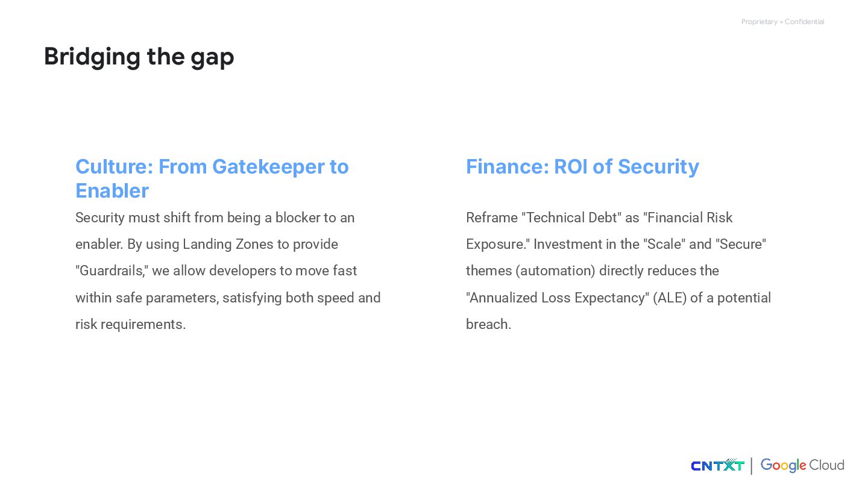
Task: Click "(automation)" in the right paragraph
Action: pos(555,271)
